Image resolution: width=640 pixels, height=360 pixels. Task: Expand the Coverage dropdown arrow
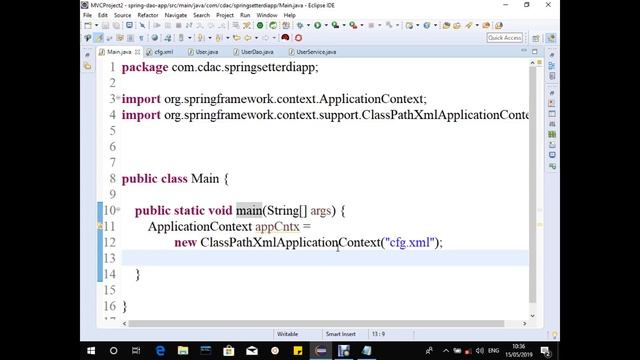(344, 25)
